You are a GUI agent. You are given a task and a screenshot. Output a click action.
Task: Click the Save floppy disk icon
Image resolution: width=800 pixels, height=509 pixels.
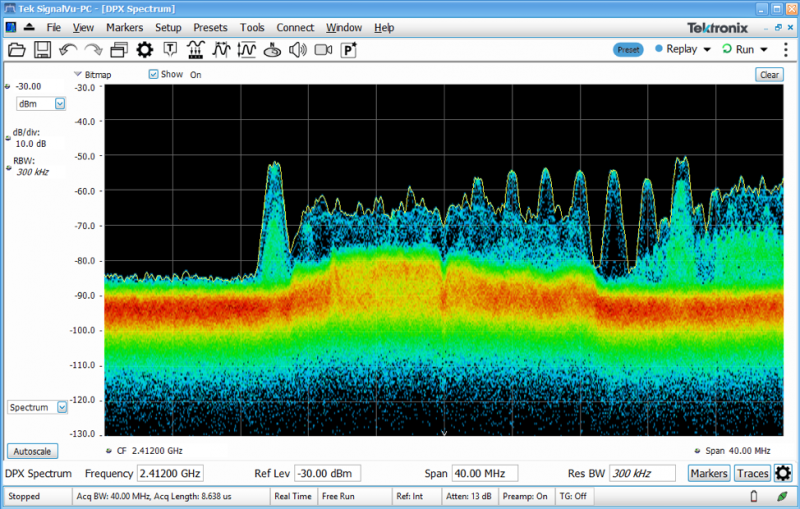click(42, 49)
